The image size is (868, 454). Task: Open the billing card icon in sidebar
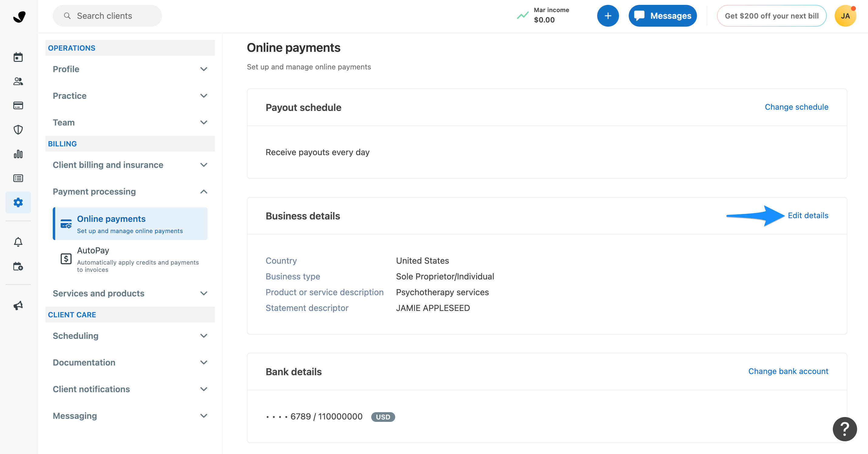(x=18, y=106)
